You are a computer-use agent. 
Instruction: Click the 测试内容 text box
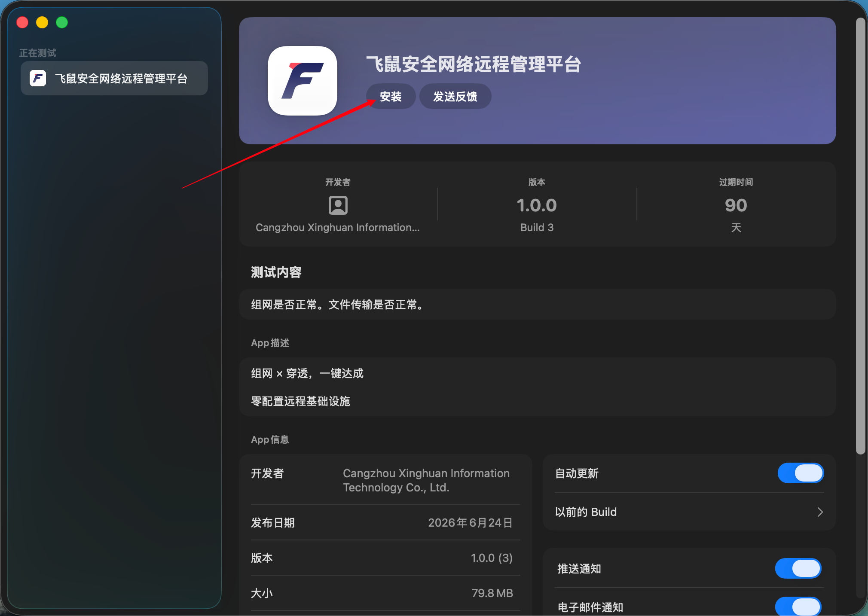[x=537, y=305]
